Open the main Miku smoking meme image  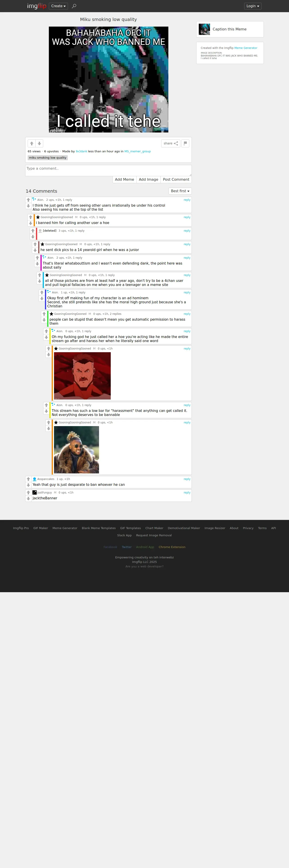tap(108, 80)
